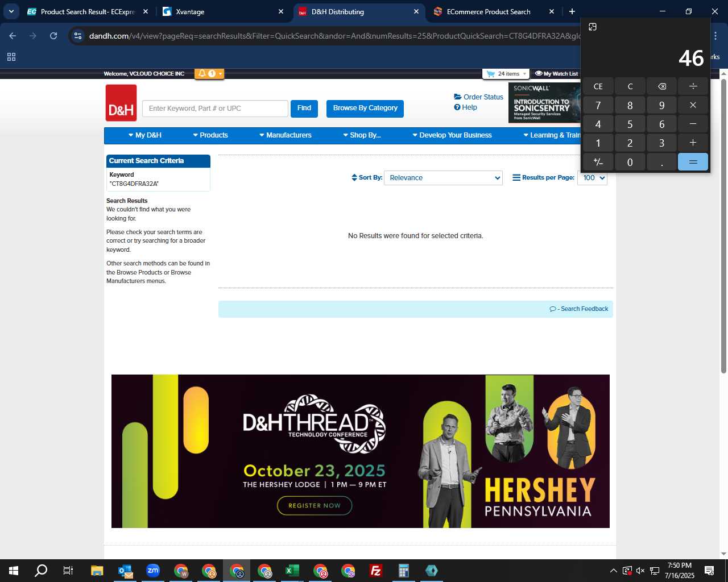This screenshot has height=582, width=728.
Task: Open Task View on the taskbar
Action: pyautogui.click(x=68, y=571)
